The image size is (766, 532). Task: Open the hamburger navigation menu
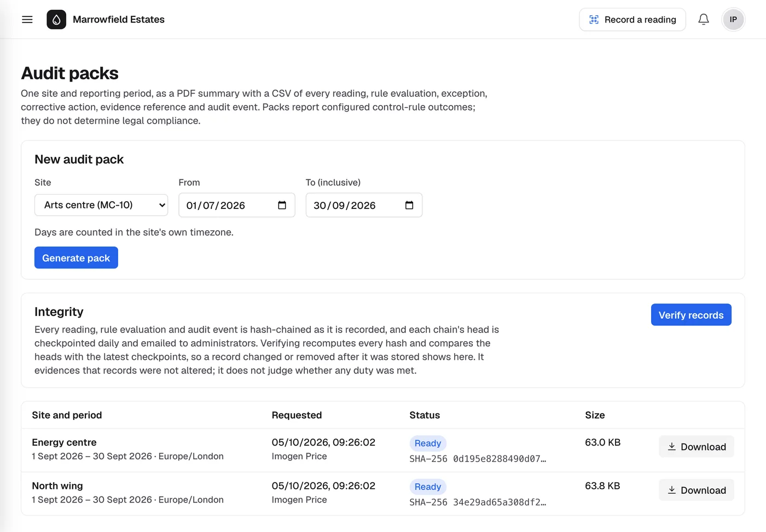[x=27, y=20]
